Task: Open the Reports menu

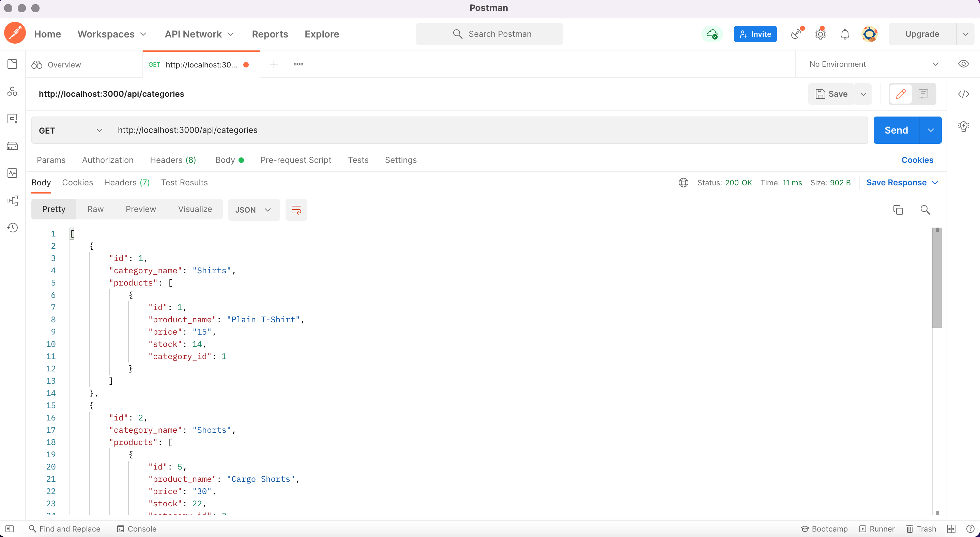Action: coord(270,34)
